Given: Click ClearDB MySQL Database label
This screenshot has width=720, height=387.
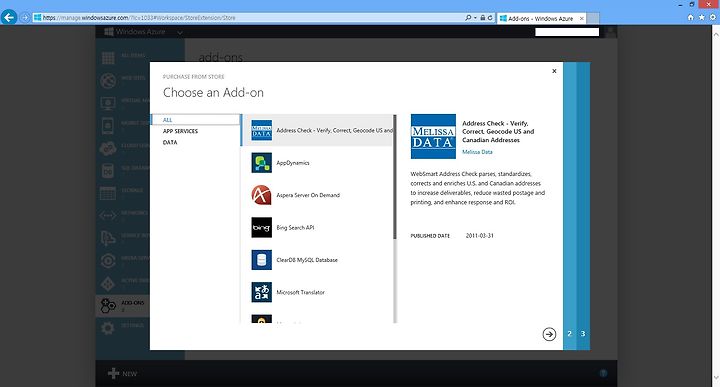Looking at the screenshot, I should point(307,260).
